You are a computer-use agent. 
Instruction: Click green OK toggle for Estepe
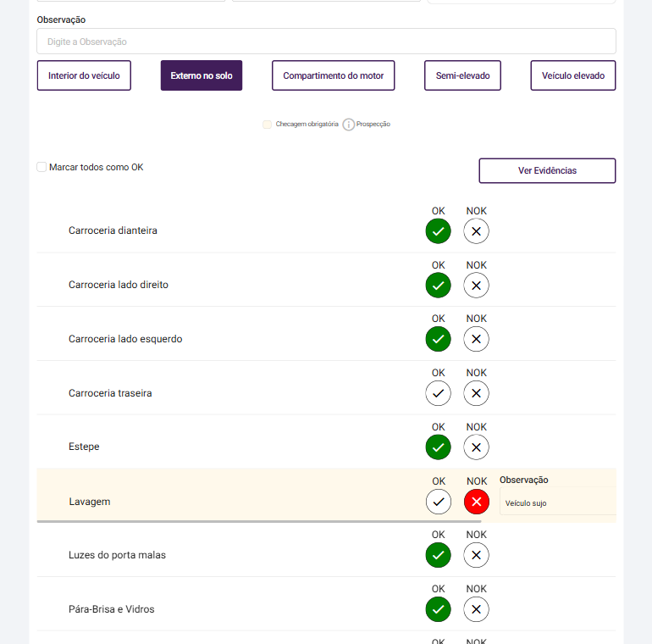pyautogui.click(x=438, y=447)
